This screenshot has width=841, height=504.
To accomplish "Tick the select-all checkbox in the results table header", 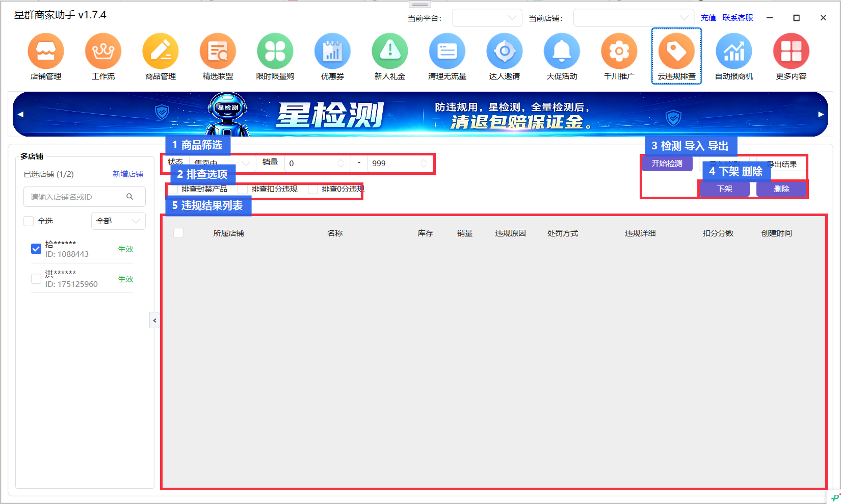I will point(178,233).
